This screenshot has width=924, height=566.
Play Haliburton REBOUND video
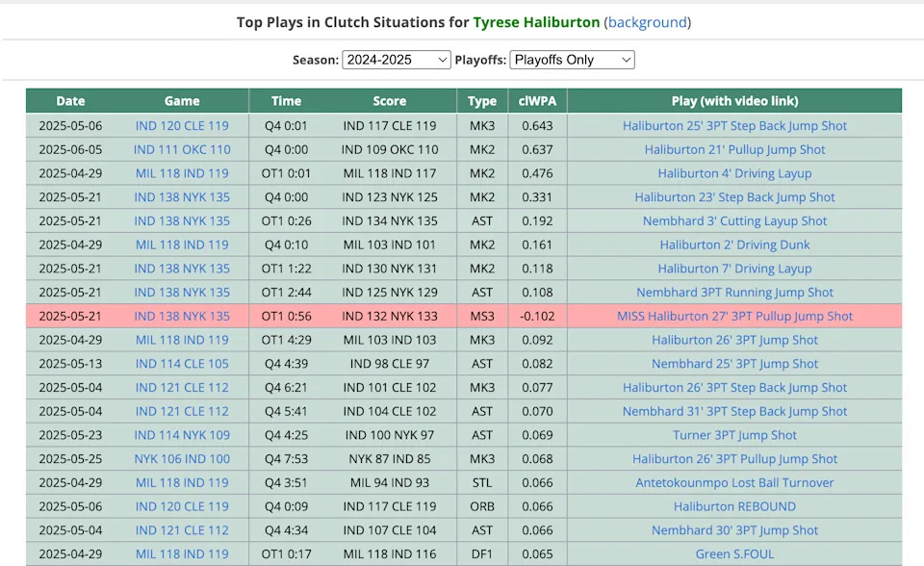click(x=734, y=506)
